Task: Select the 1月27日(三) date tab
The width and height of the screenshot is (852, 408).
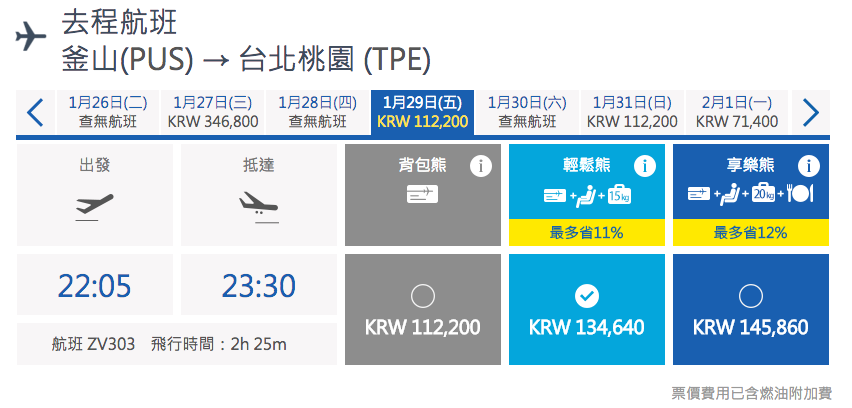Action: tap(213, 112)
